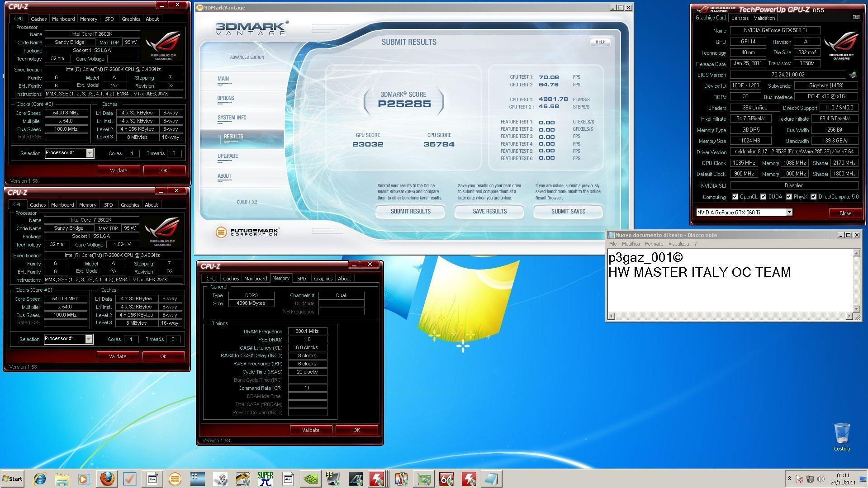This screenshot has width=868, height=488.
Task: Click the orange checkmark taskbar icon
Action: (x=130, y=479)
